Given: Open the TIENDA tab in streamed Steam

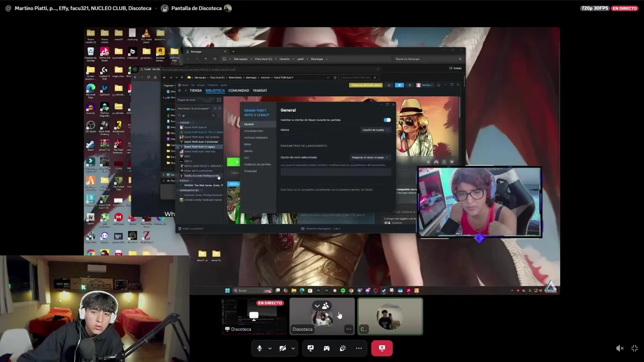Looking at the screenshot, I should pos(196,90).
